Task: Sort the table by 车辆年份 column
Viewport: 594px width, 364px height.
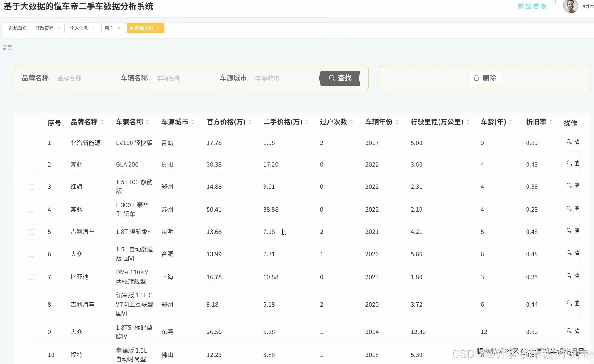Action: click(397, 122)
